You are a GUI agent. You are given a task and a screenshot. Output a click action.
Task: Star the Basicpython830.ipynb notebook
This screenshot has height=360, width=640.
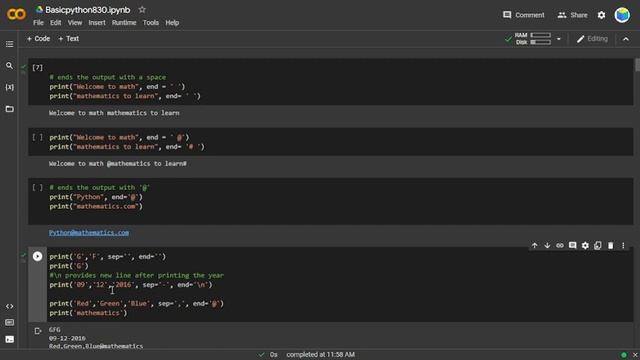[x=142, y=9]
